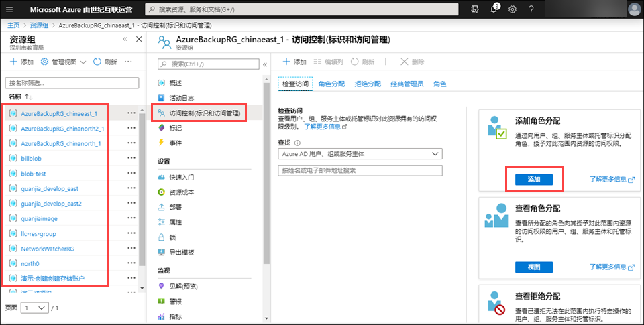Expand the Azure AD 用户 lookup type dropdown
The height and width of the screenshot is (325, 644).
(360, 154)
